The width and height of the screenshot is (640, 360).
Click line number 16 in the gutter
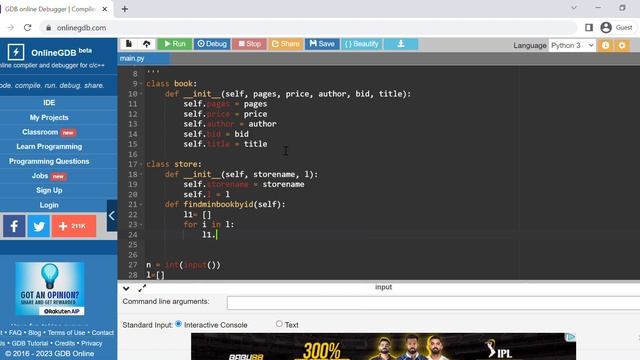point(133,154)
